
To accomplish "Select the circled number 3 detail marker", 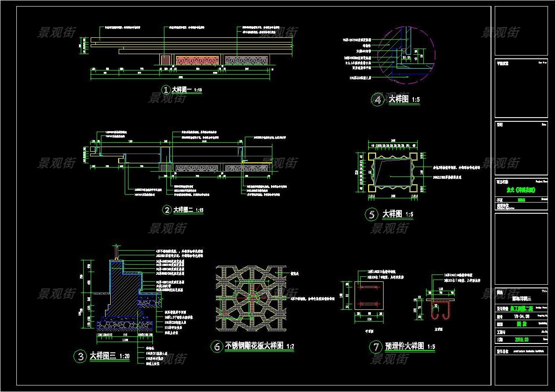I will tap(81, 357).
